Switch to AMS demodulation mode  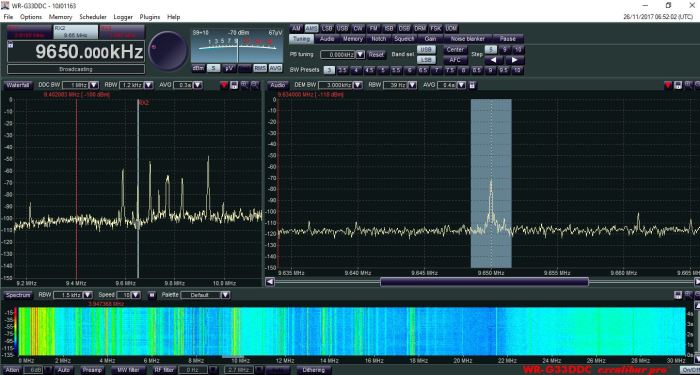pos(312,28)
